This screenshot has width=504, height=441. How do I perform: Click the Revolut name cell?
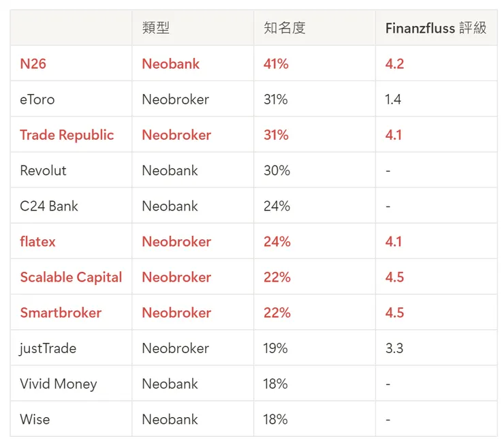point(43,170)
